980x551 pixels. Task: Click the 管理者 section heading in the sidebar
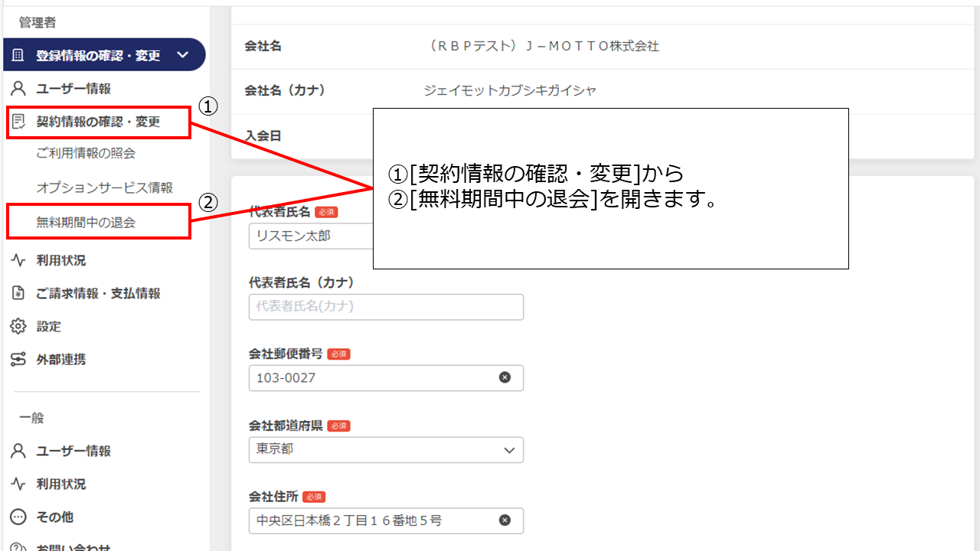38,23
